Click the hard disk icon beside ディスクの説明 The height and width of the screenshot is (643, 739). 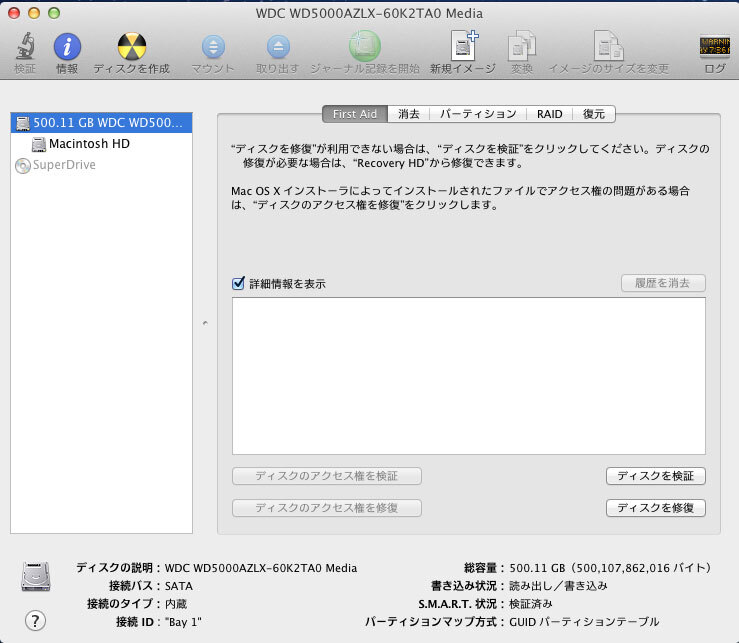[x=36, y=576]
